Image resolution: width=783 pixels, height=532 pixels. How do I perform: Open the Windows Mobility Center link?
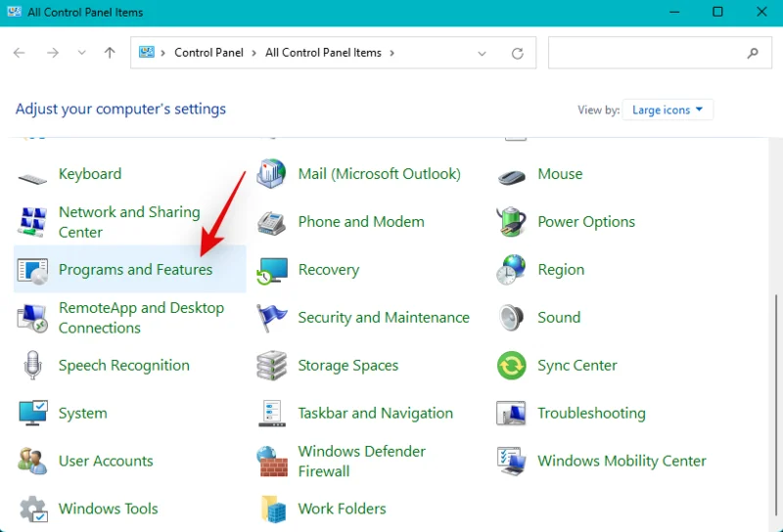(622, 462)
